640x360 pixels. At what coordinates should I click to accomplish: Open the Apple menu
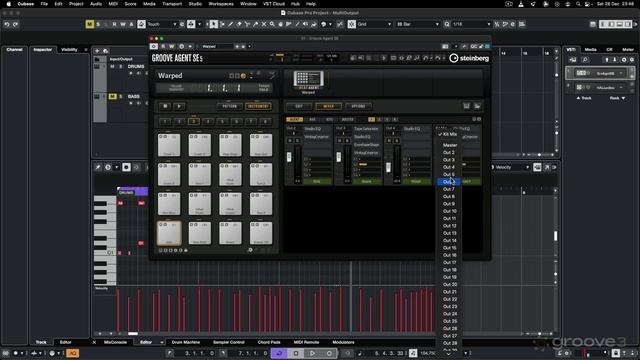(8, 4)
